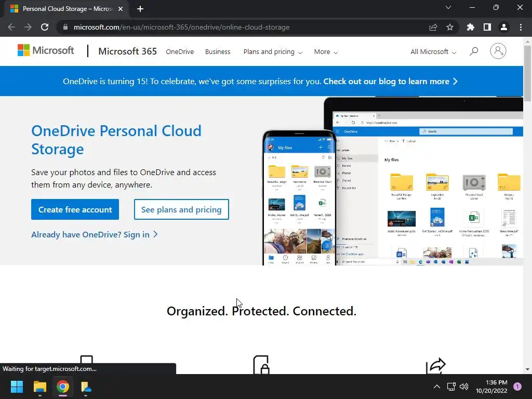Open the Check out our blog link
The height and width of the screenshot is (399, 532).
click(390, 82)
